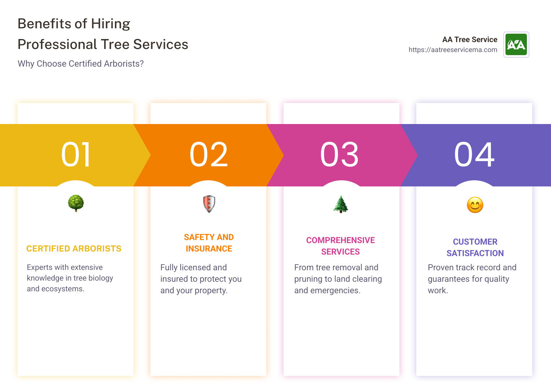
Task: Toggle the purple 04 chevron banner
Action: pyautogui.click(x=474, y=155)
